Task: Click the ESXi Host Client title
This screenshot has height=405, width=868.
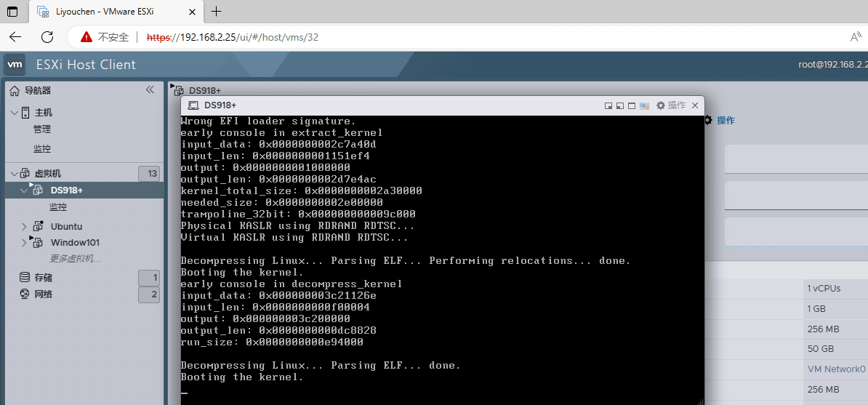Action: (86, 65)
